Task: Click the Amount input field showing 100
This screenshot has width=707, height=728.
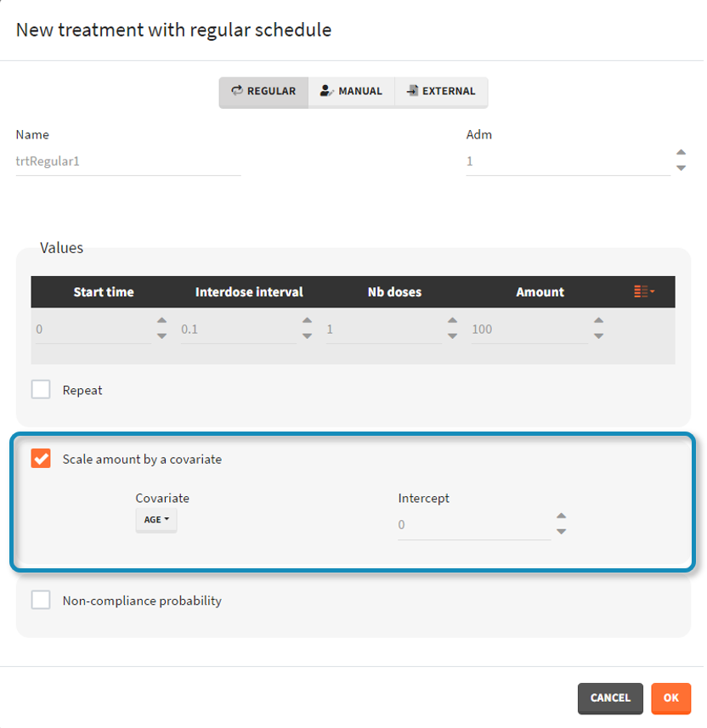Action: point(527,329)
